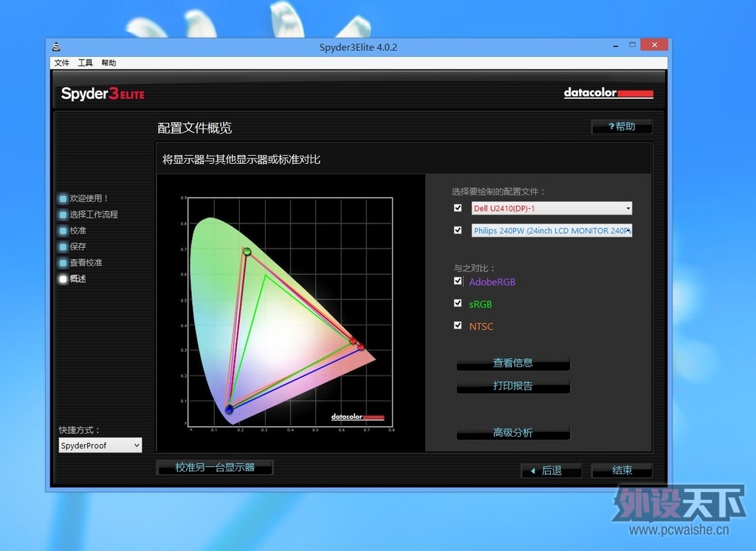
Task: Expand the Dell U2410(DP)-1 profile dropdown
Action: [551, 208]
